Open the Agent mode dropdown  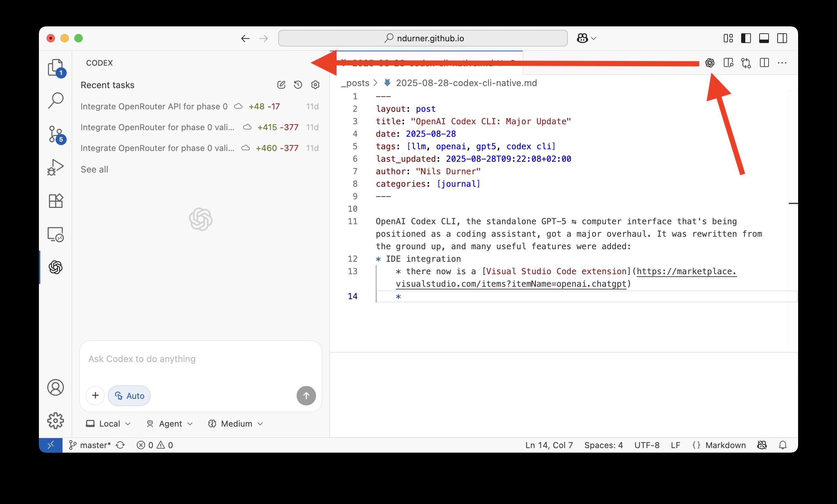point(169,424)
